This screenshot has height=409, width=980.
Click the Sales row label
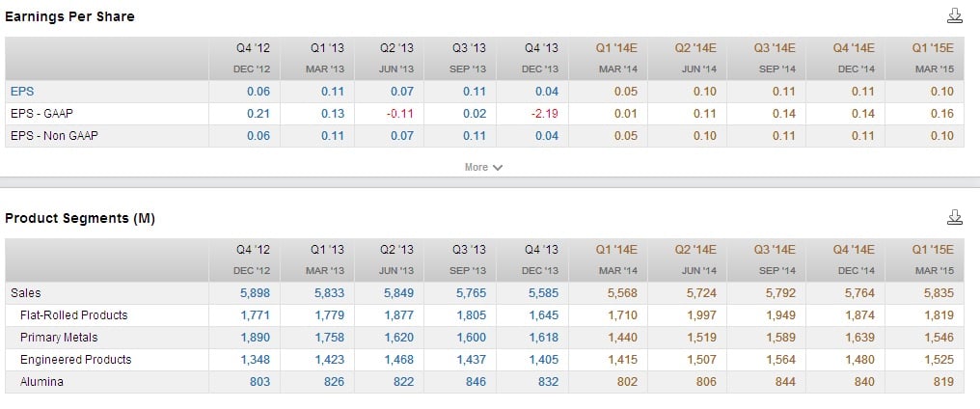[26, 292]
